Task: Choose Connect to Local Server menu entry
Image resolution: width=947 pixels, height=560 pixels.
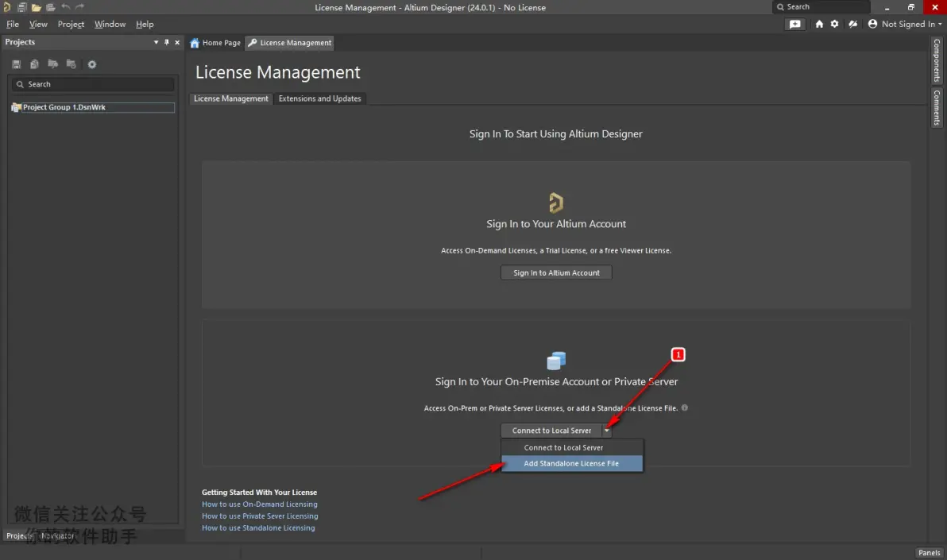Action: (x=572, y=448)
